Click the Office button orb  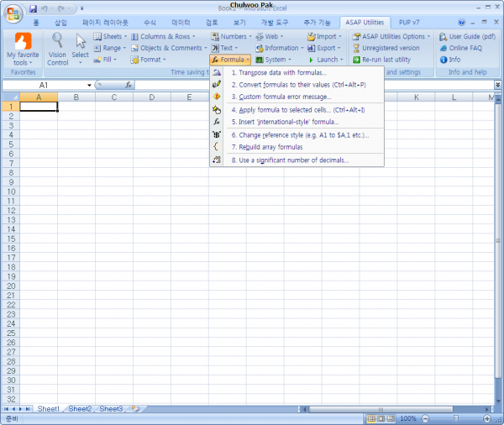pos(13,13)
